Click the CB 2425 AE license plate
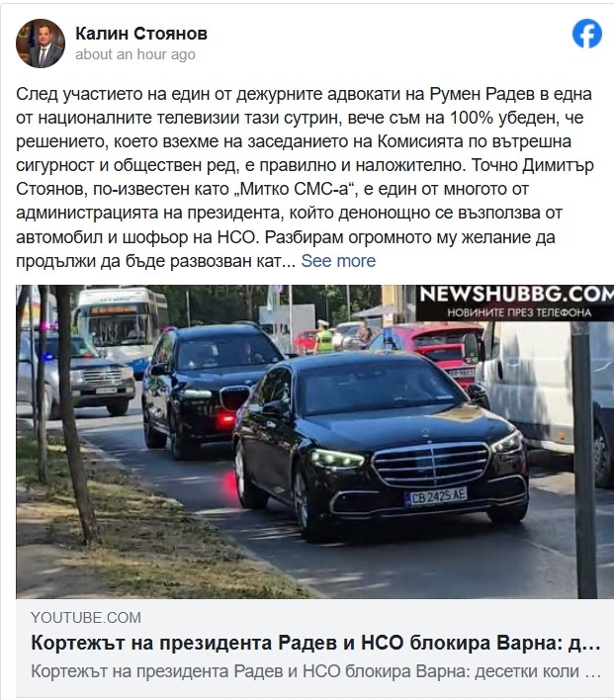 (436, 496)
